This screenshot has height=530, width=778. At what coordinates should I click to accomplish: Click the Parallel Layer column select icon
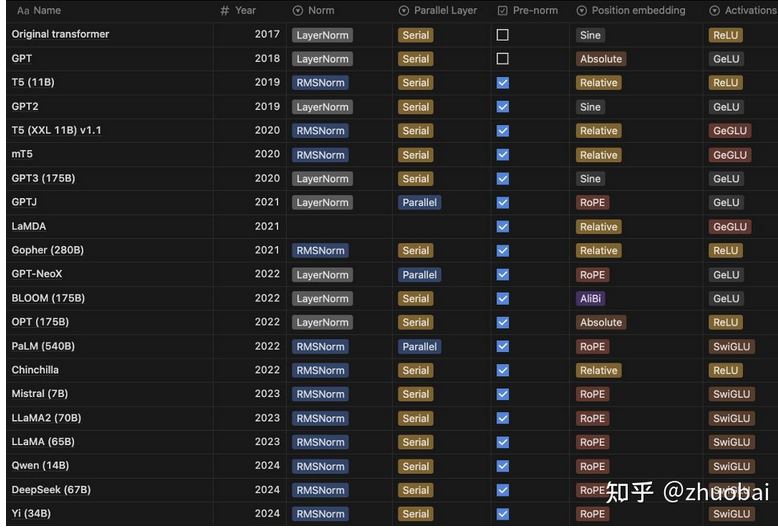tap(404, 10)
